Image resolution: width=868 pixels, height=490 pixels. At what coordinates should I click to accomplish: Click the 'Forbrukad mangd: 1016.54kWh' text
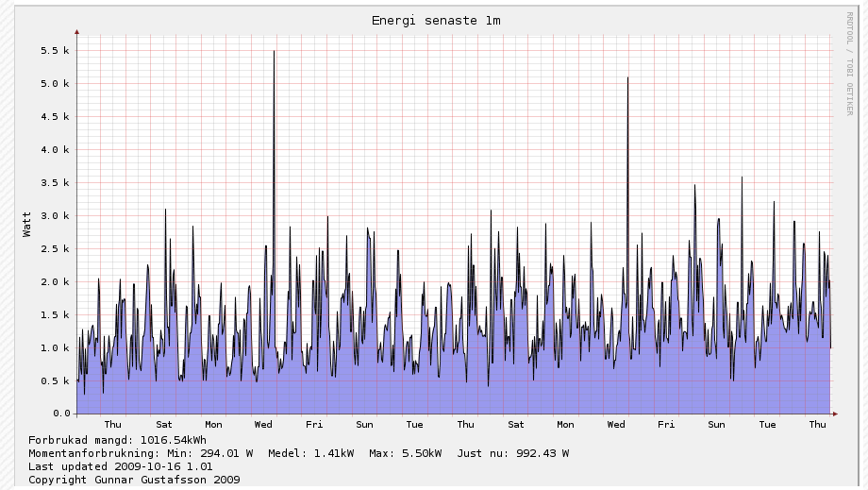(x=117, y=440)
